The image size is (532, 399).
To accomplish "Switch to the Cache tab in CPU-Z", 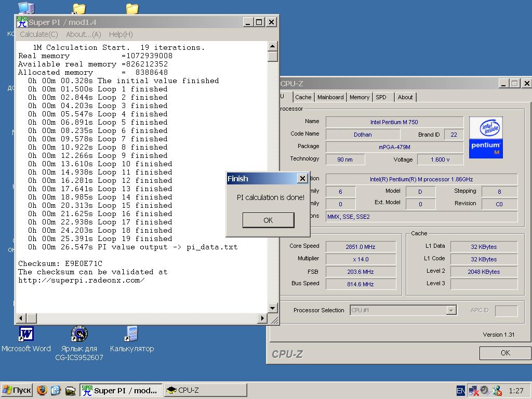I will coord(303,97).
